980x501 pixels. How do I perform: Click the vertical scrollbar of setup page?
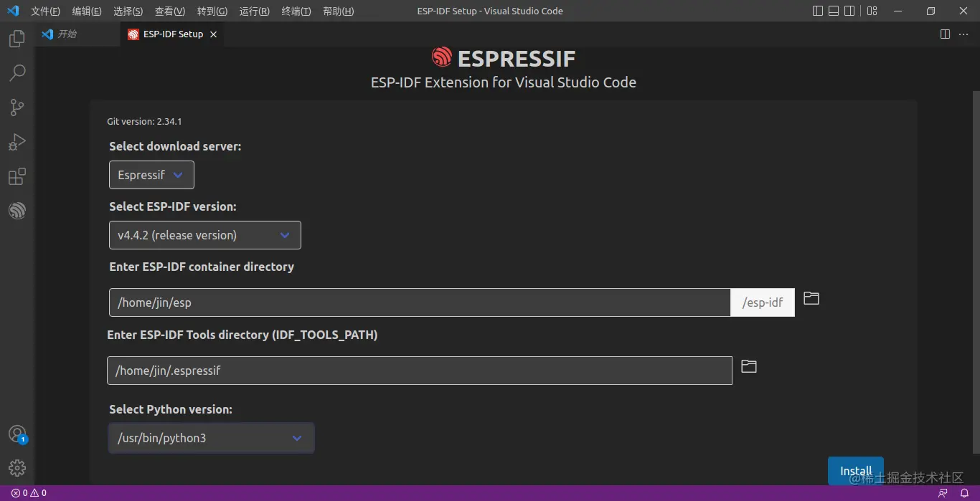[976, 272]
